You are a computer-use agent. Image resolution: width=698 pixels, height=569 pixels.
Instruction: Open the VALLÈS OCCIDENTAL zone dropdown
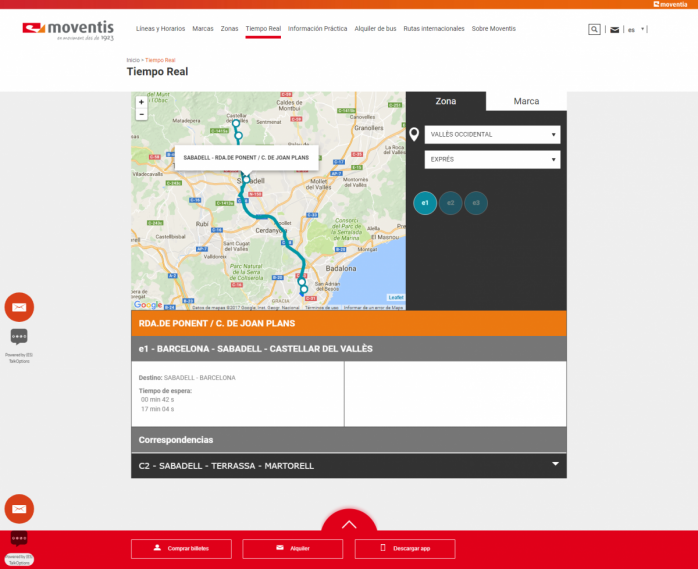[492, 134]
